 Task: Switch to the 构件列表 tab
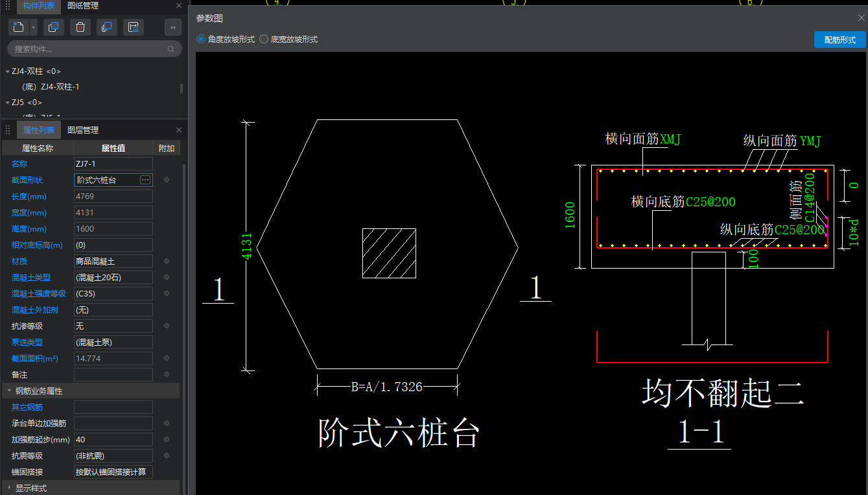[39, 6]
